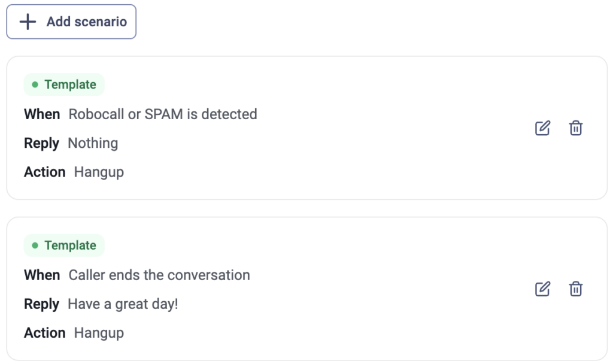The width and height of the screenshot is (613, 364).
Task: Click the Template badge on the Robocall scenario
Action: 64,84
